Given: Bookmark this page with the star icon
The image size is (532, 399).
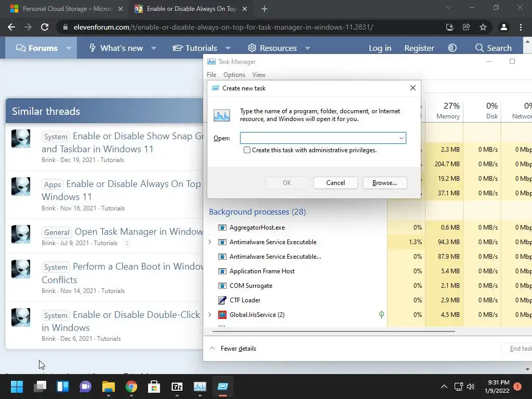Looking at the screenshot, I should point(483,27).
